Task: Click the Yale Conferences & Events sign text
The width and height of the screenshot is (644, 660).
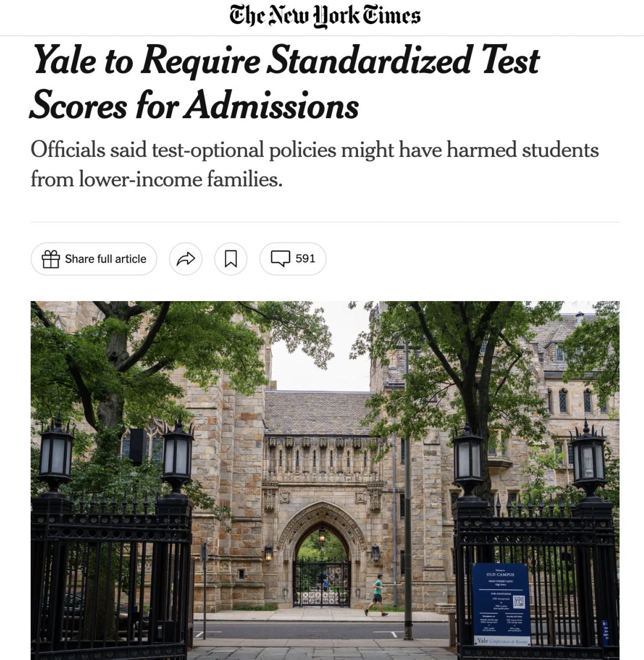Action: [x=502, y=641]
